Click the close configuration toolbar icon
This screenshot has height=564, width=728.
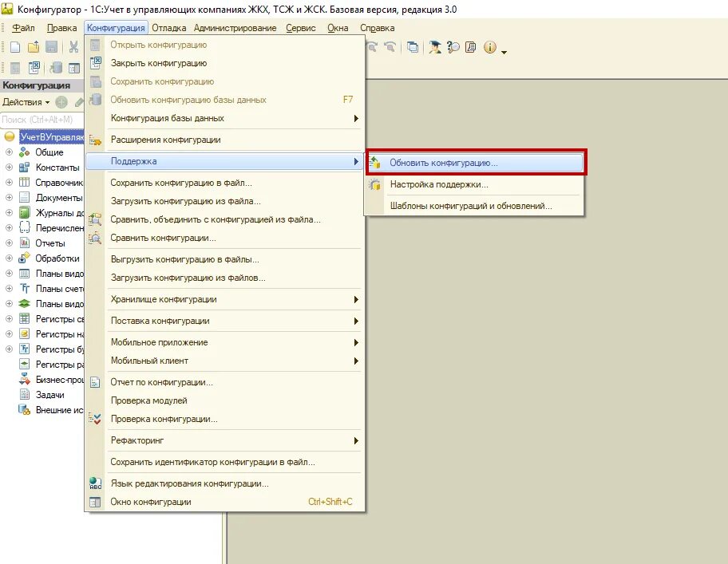coord(34,68)
